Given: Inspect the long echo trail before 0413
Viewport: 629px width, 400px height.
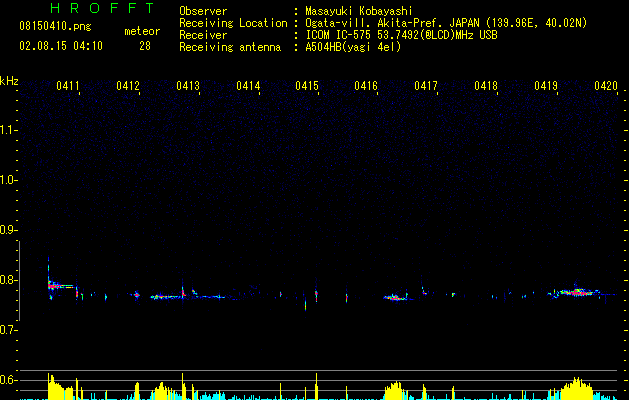Looking at the screenshot, I should [x=168, y=297].
